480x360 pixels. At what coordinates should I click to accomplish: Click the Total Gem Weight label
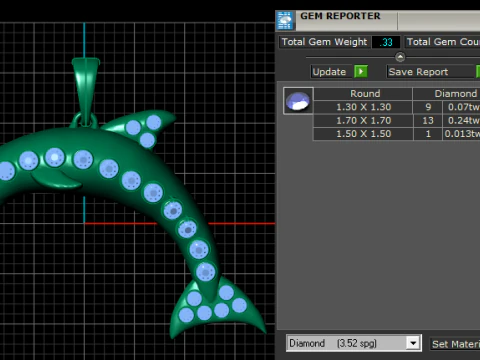tap(324, 42)
